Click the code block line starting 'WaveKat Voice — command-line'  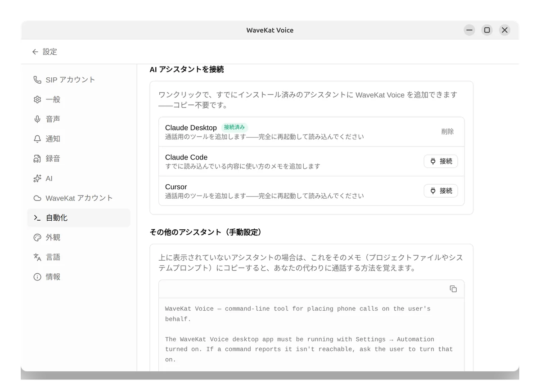298,309
